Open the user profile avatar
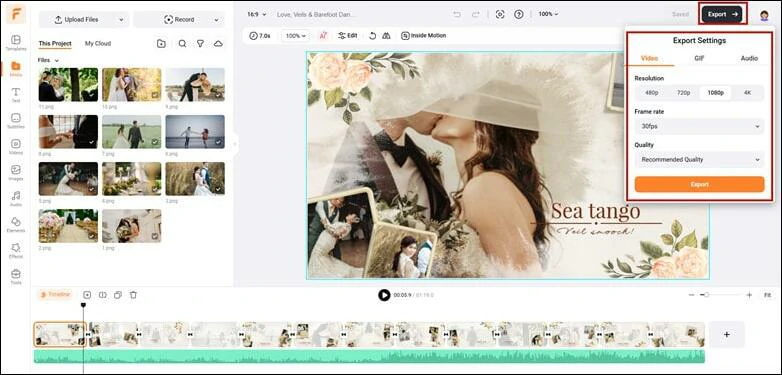The image size is (782, 375). [764, 15]
